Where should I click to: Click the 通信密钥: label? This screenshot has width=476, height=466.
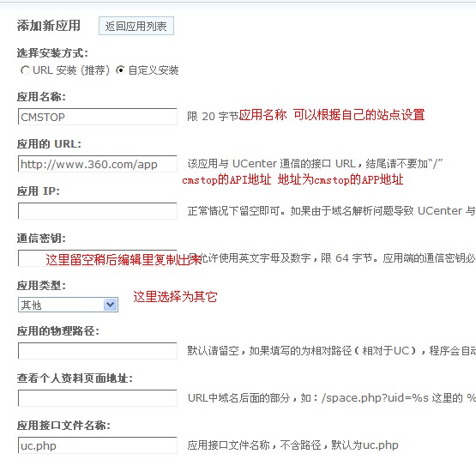click(41, 239)
